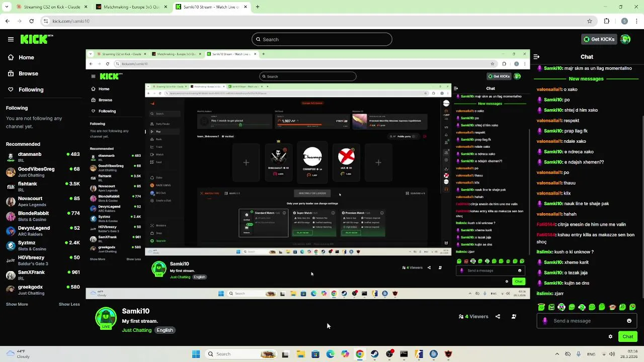This screenshot has width=644, height=362.
Task: Click the Chrome taskbar icon
Action: click(x=360, y=354)
